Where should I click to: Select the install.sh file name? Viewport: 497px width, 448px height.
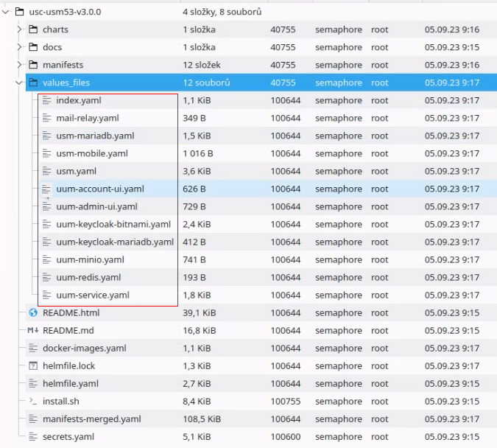click(x=61, y=402)
